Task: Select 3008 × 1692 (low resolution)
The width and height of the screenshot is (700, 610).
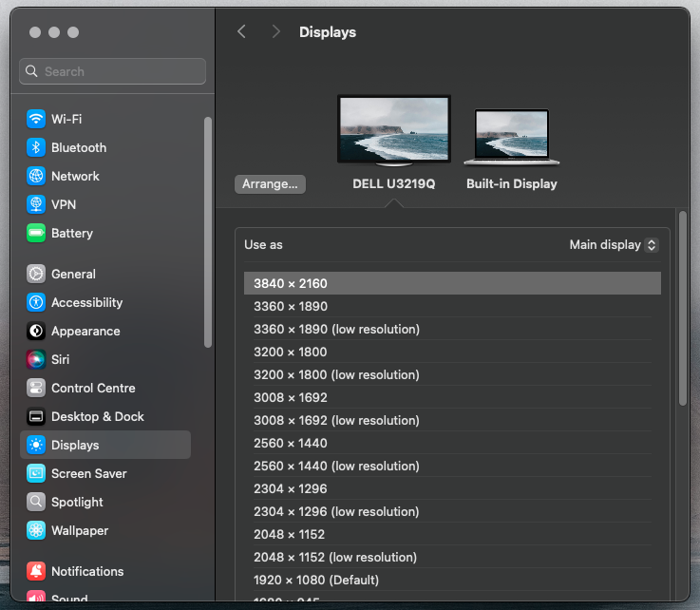Action: click(x=452, y=420)
